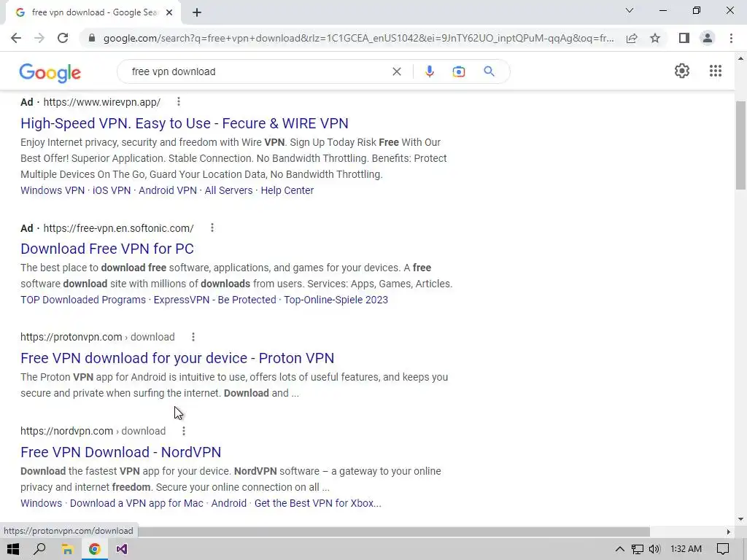Open Google quick settings gear

click(x=682, y=71)
